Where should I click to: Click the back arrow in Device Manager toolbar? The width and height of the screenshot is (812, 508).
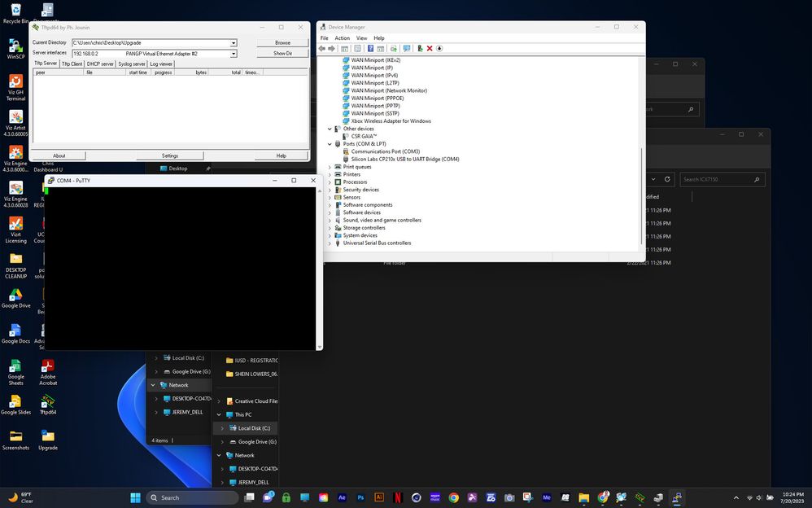[321, 48]
